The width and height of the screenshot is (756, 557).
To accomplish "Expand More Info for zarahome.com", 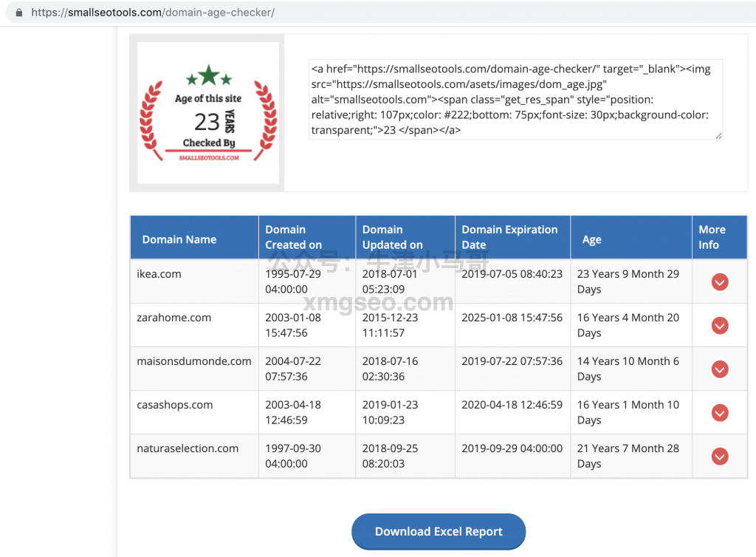I will pyautogui.click(x=720, y=326).
